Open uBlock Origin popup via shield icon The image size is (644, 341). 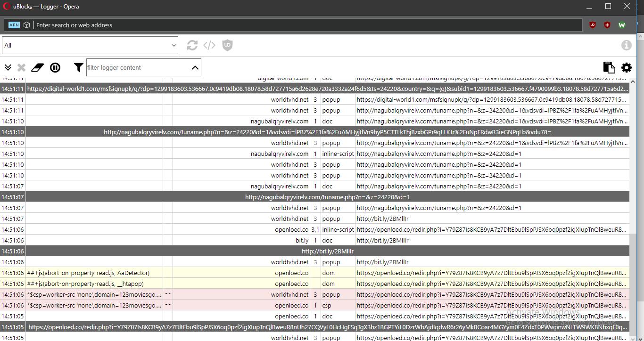227,45
